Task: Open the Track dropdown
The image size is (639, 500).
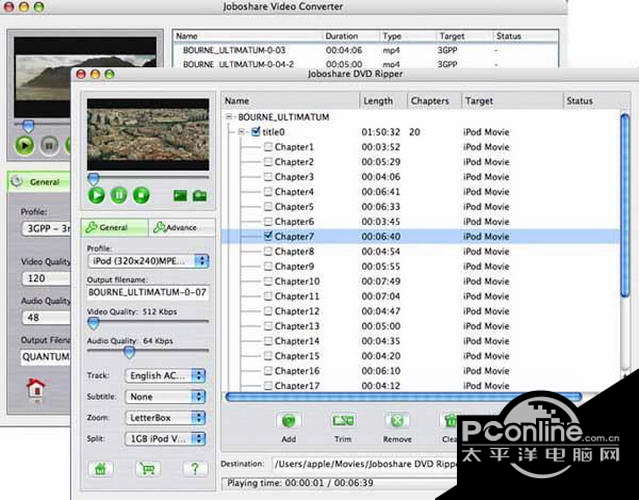Action: [x=165, y=376]
